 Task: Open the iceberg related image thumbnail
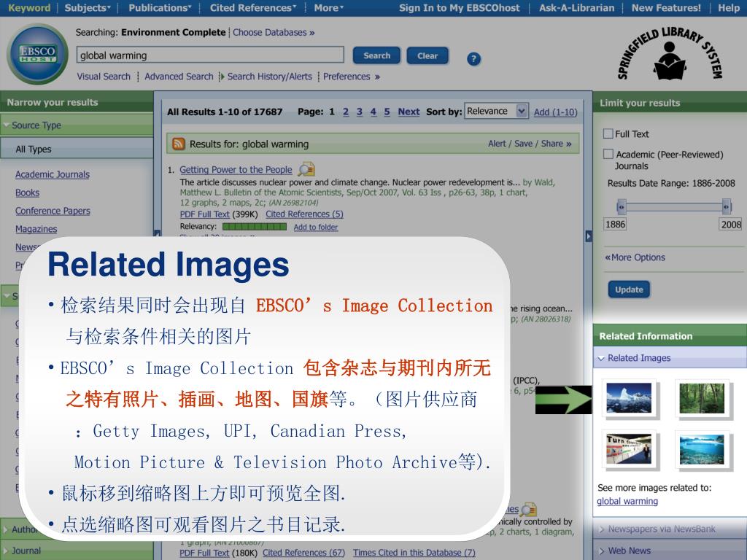629,397
